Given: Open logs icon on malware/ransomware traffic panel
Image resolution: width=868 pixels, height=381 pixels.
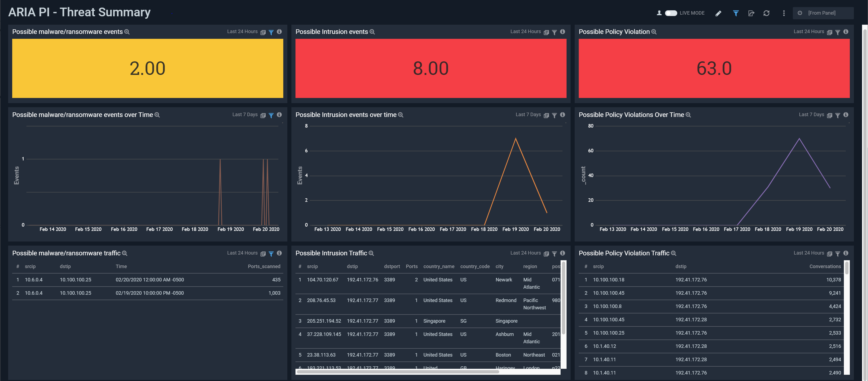Looking at the screenshot, I should pos(263,254).
